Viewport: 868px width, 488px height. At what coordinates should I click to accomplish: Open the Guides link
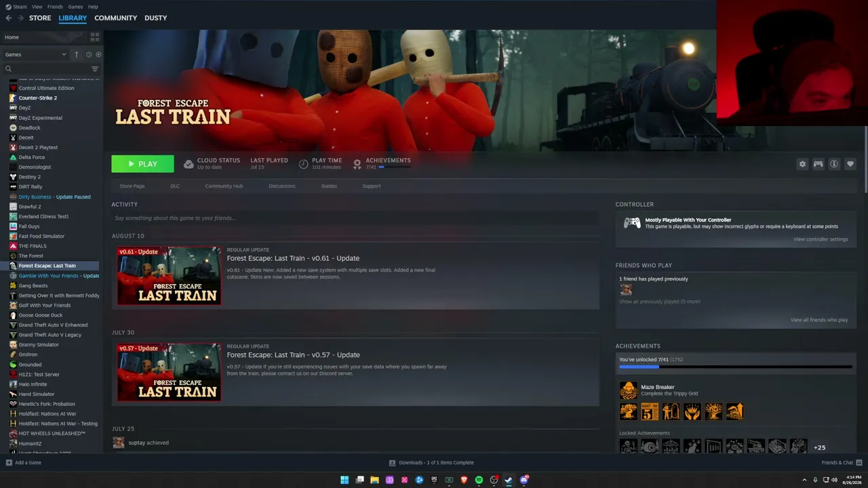(329, 186)
